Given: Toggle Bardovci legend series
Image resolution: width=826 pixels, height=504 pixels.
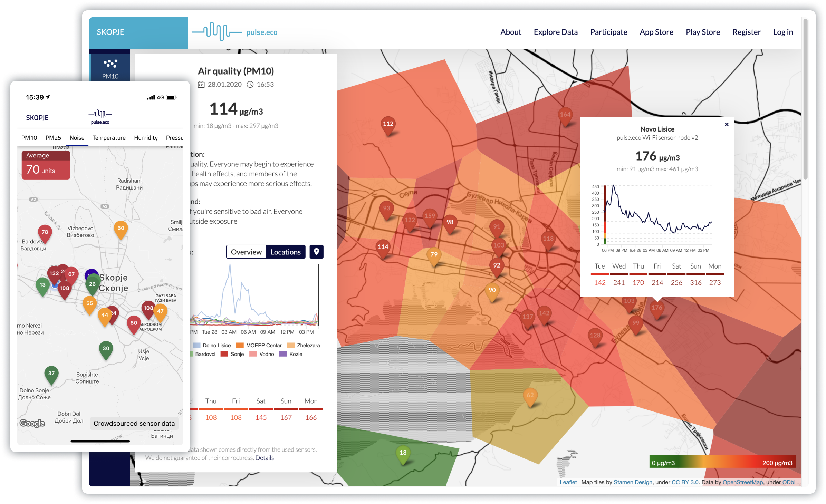Looking at the screenshot, I should coord(202,354).
